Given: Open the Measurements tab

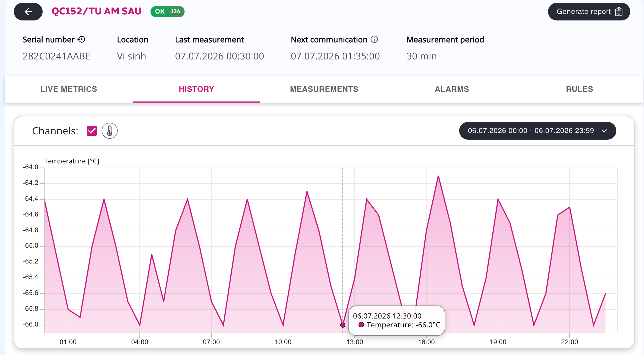Looking at the screenshot, I should (x=324, y=89).
